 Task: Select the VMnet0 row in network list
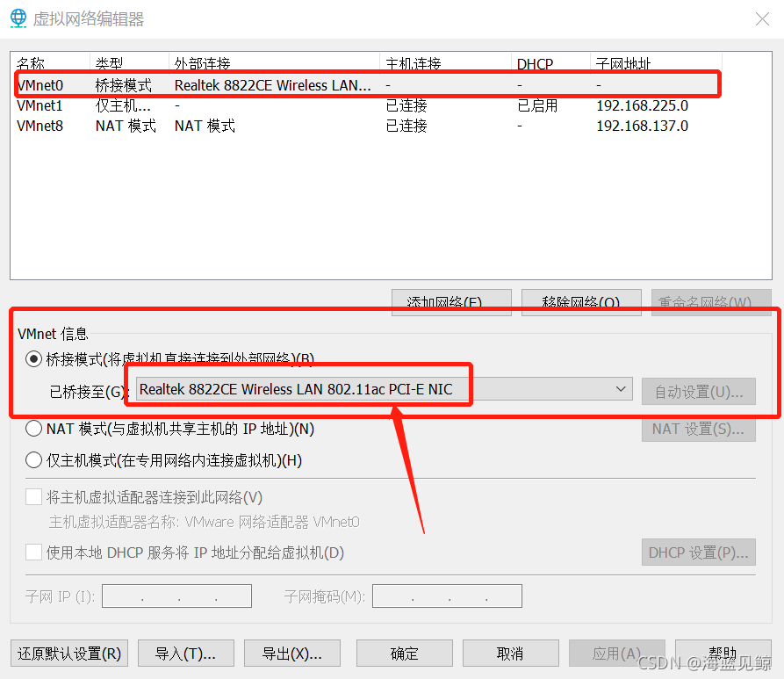click(368, 85)
